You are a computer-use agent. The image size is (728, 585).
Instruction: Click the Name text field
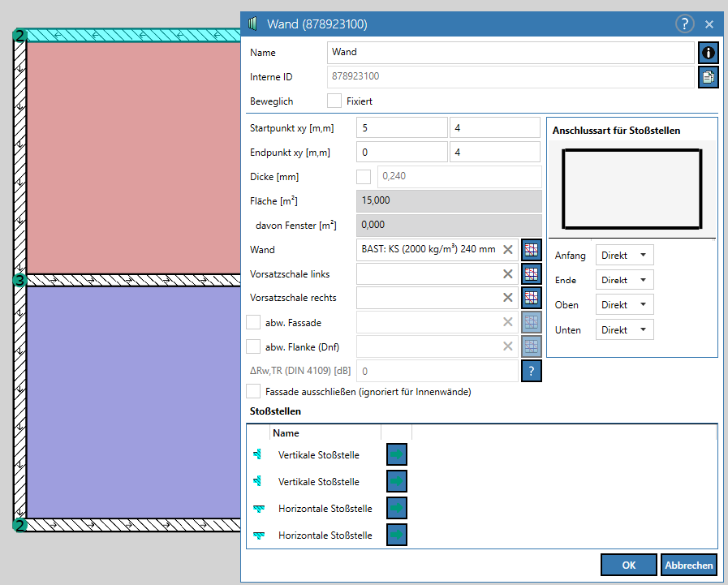coord(510,53)
